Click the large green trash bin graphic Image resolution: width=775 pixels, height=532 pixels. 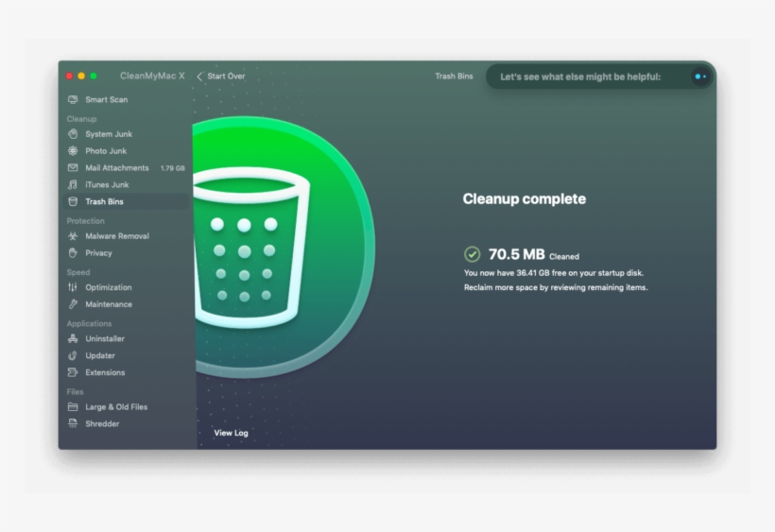(283, 247)
